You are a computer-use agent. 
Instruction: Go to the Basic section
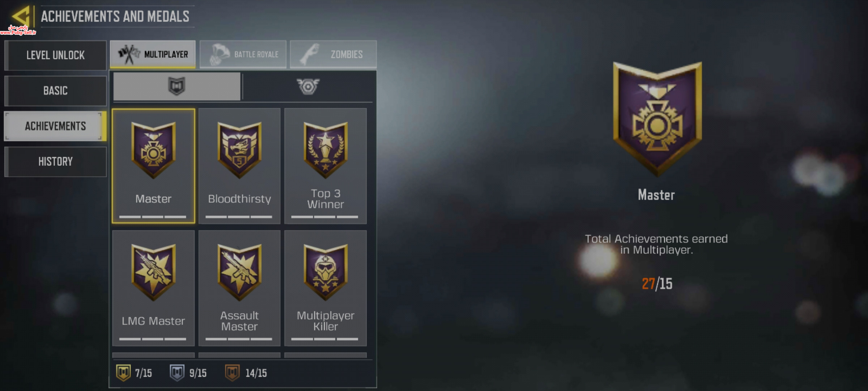click(55, 91)
